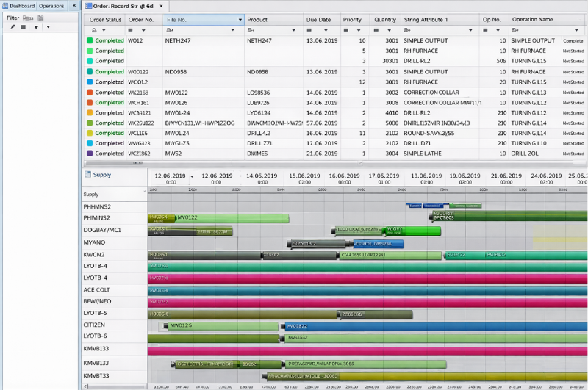
Task: Open Order Status filter dropdown arrow
Action: pos(104,30)
